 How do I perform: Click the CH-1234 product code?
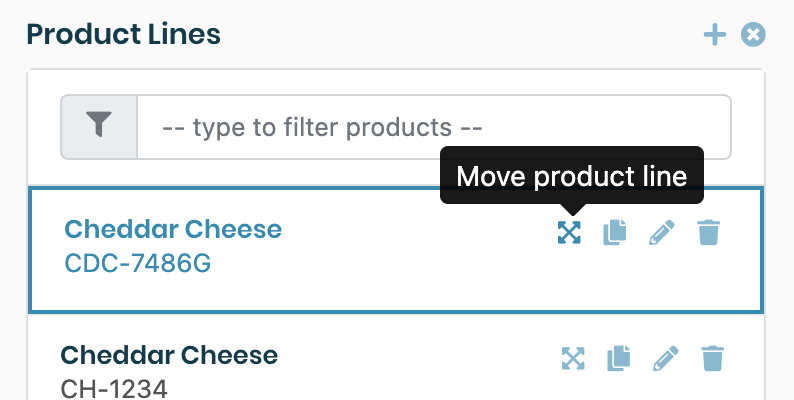pos(114,388)
